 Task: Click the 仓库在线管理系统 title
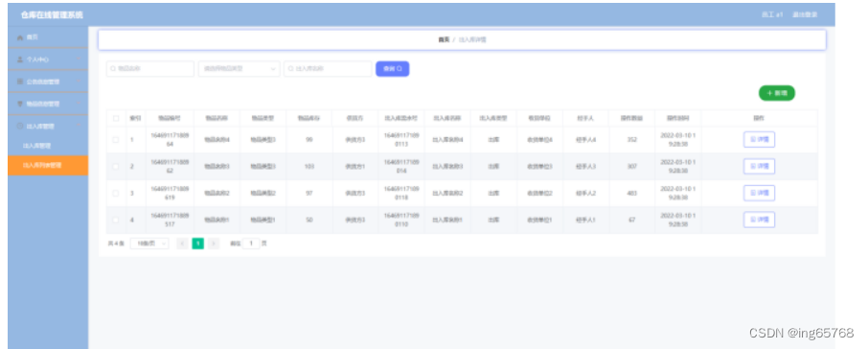pyautogui.click(x=52, y=15)
